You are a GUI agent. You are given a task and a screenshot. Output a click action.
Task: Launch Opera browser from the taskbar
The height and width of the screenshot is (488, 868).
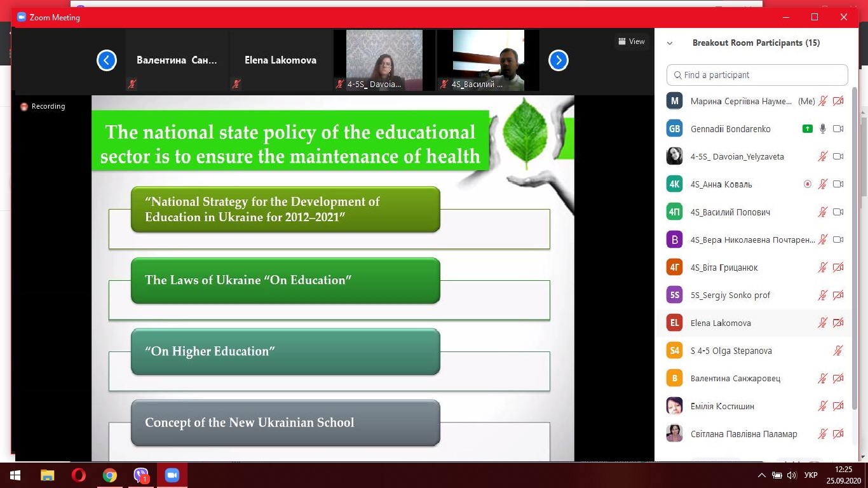point(79,475)
